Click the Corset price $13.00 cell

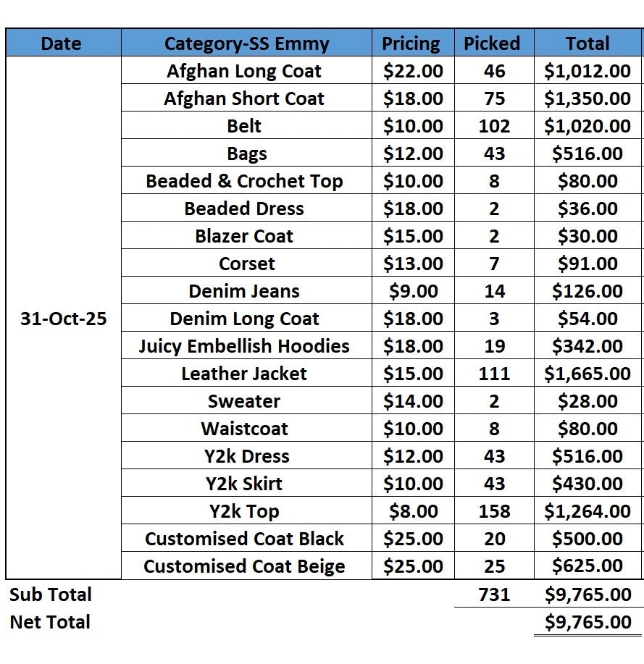[x=413, y=263]
